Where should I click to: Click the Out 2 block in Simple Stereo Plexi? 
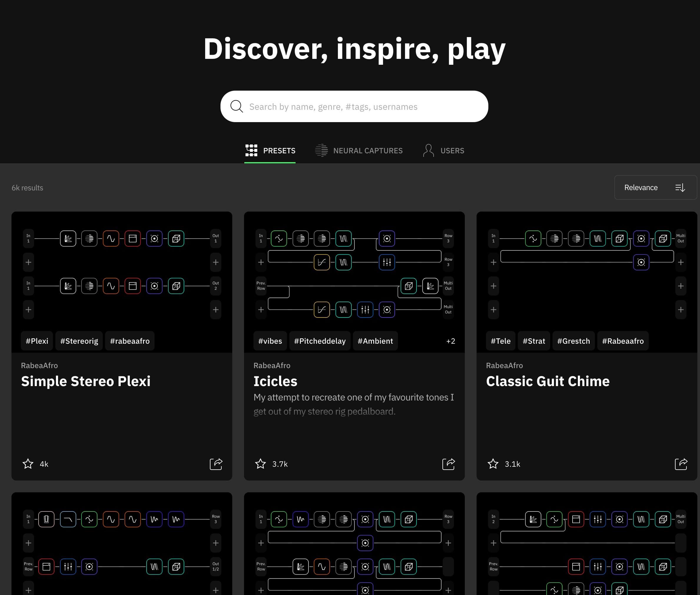215,286
